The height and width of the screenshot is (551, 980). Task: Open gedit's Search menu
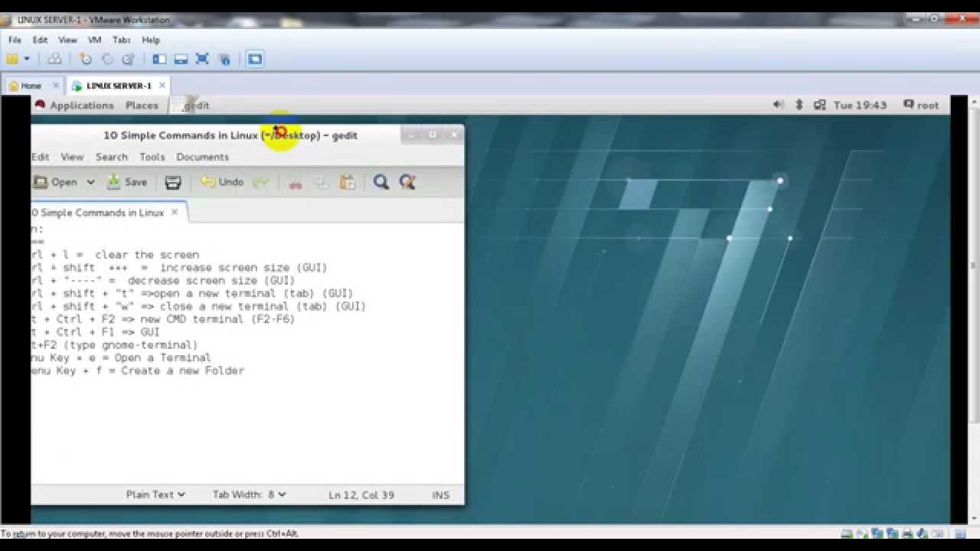(x=112, y=157)
